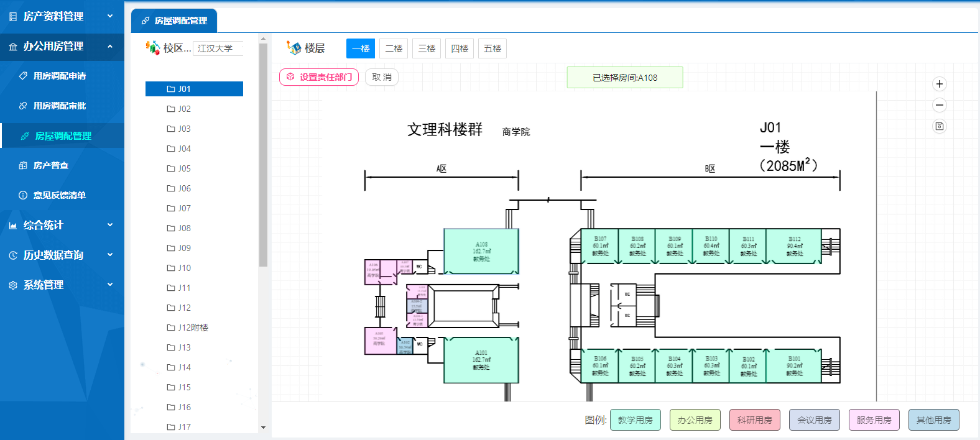Select building J01 in the tree

point(194,89)
